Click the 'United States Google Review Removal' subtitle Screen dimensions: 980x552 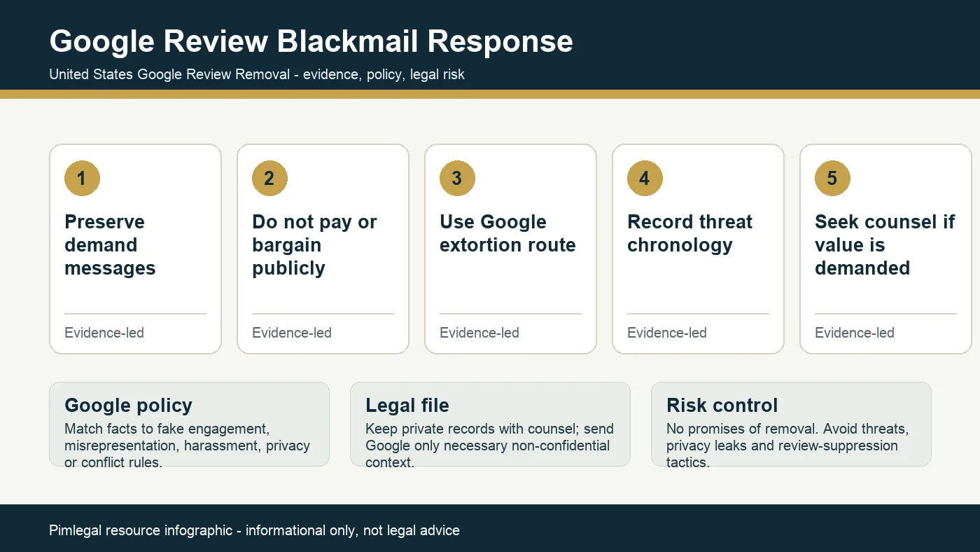point(257,74)
